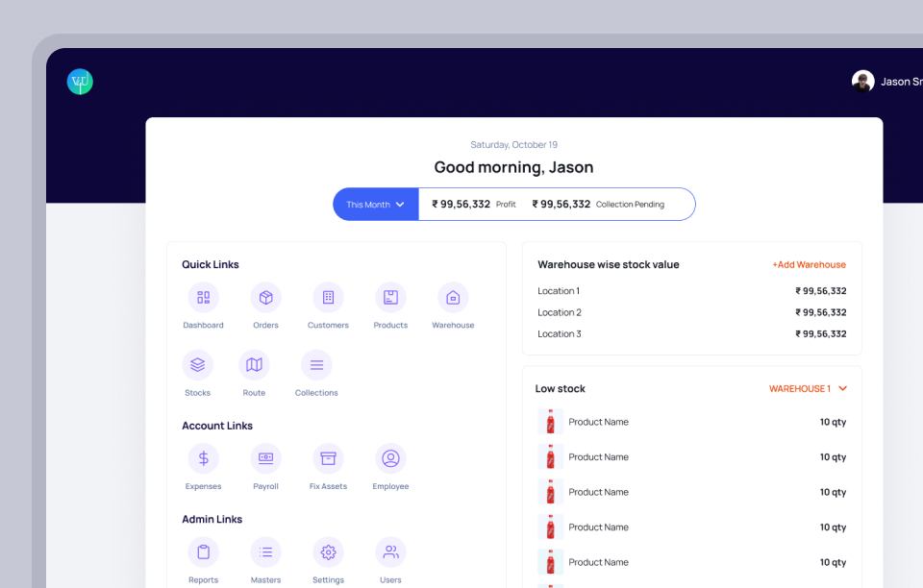The height and width of the screenshot is (588, 923).
Task: Open the Expenses dollar icon
Action: click(x=203, y=458)
